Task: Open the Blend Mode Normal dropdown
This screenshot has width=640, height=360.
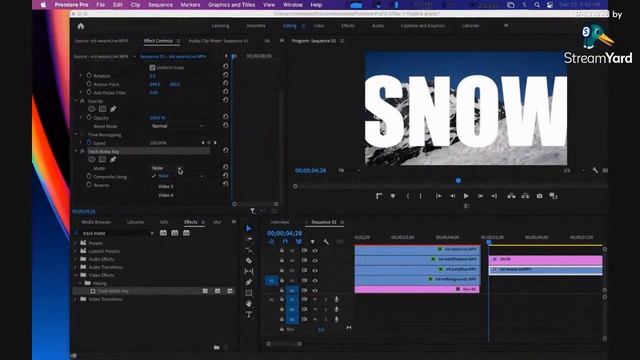Action: (x=178, y=126)
